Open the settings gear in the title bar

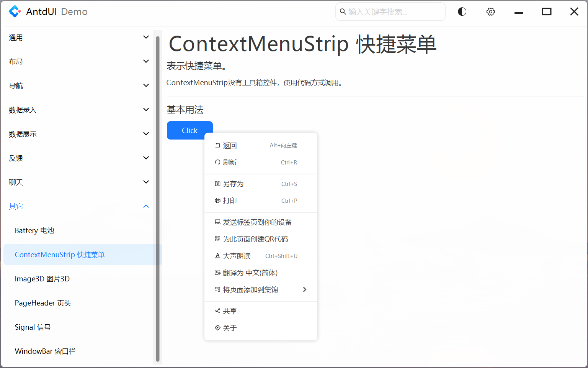pyautogui.click(x=490, y=11)
